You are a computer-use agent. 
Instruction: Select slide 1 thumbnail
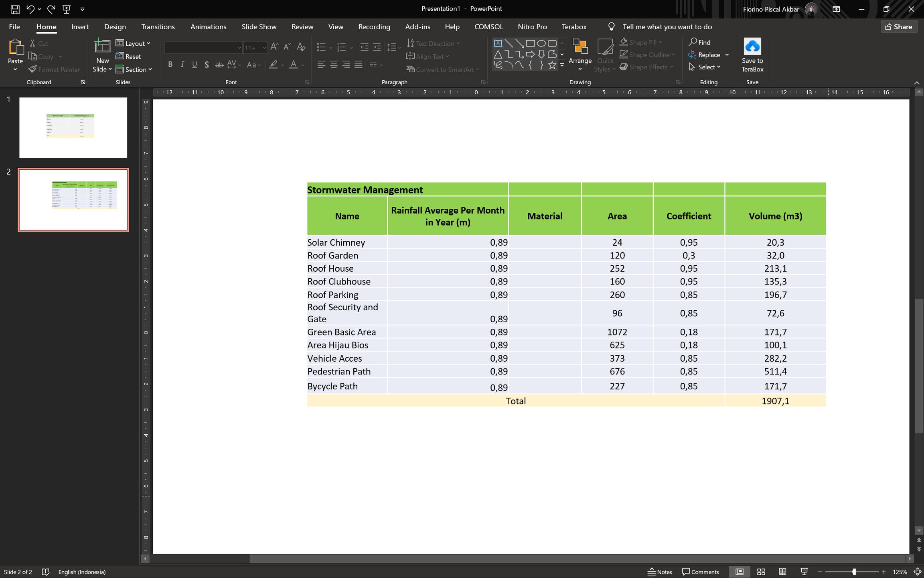coord(73,127)
